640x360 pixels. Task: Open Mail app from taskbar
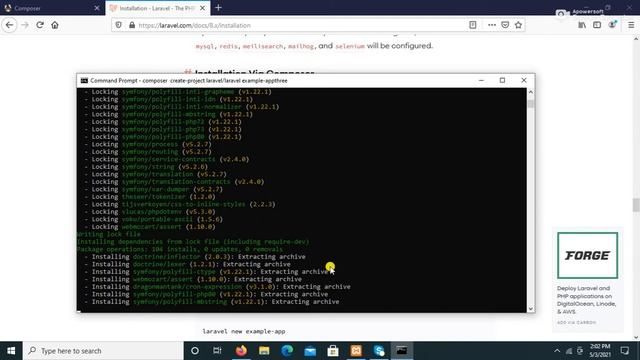[x=310, y=351]
